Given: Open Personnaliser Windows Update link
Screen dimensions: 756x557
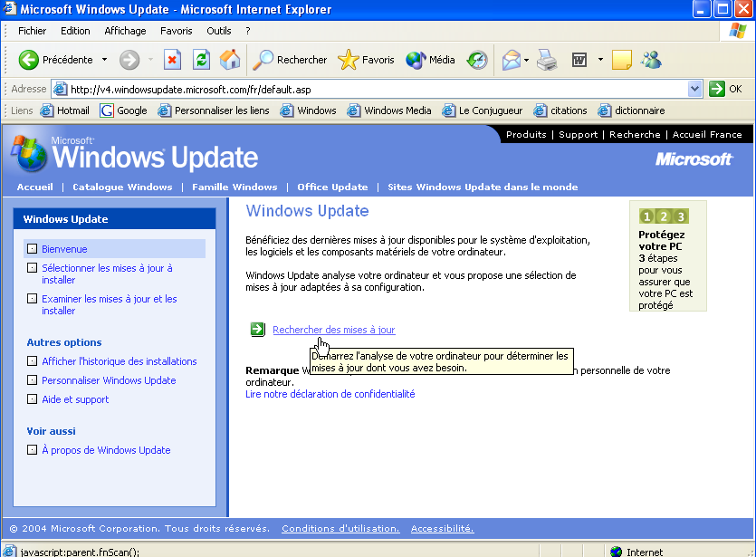Looking at the screenshot, I should click(109, 380).
